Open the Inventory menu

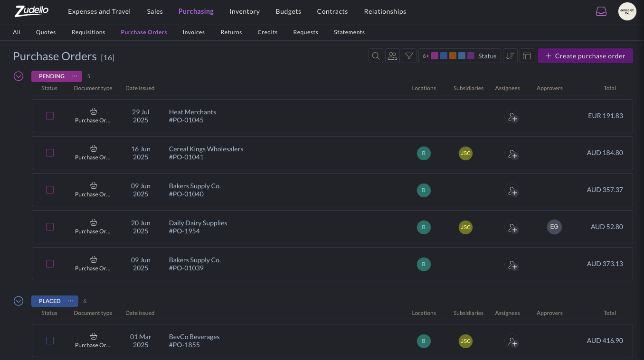tap(244, 11)
